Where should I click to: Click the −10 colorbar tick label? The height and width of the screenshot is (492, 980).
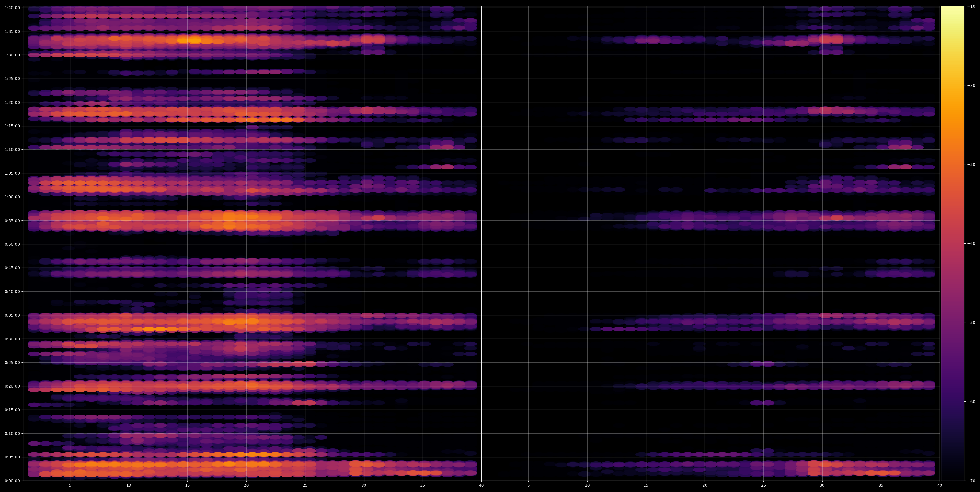[x=971, y=6]
